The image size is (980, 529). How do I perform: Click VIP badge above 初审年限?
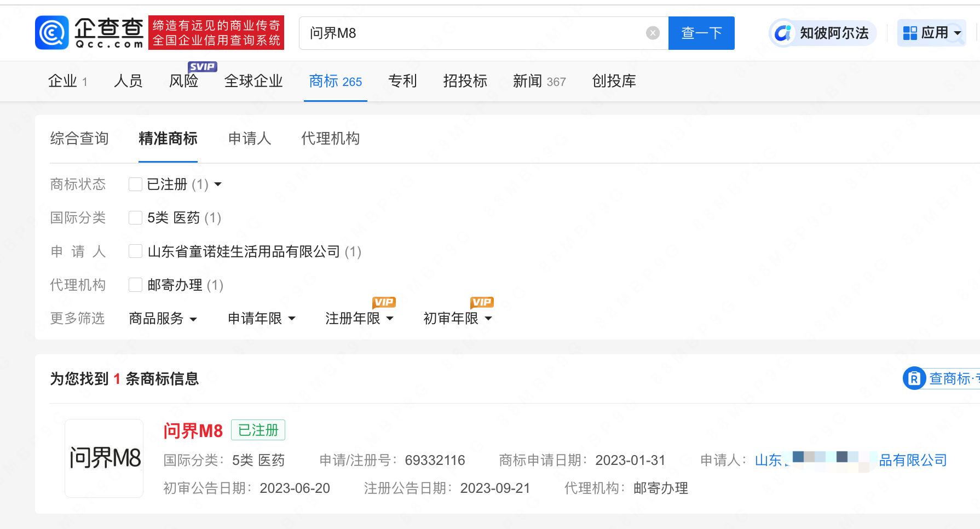pos(482,302)
